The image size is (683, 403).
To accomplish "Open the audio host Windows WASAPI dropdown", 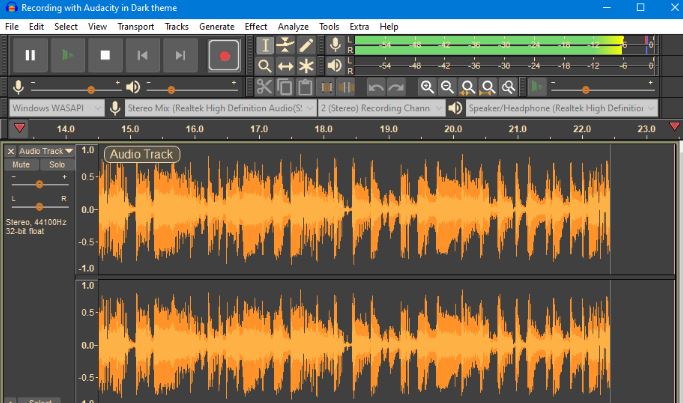I will 57,108.
